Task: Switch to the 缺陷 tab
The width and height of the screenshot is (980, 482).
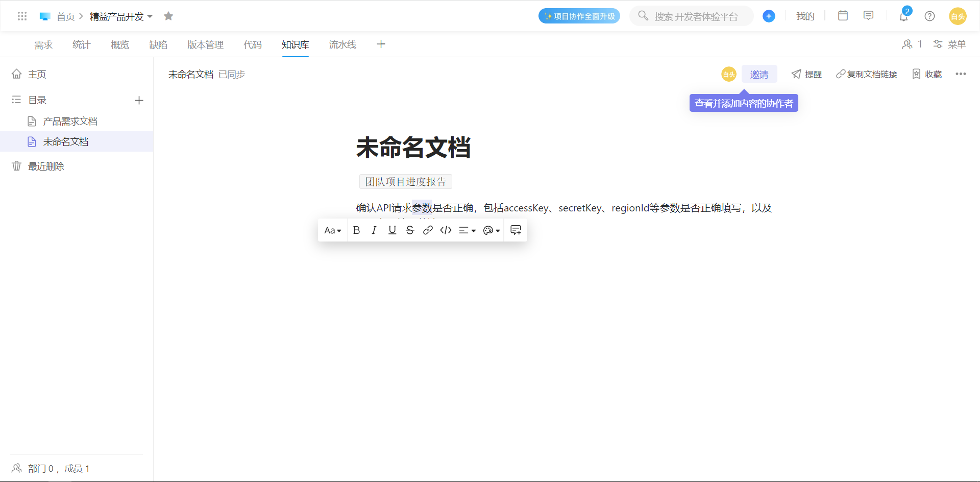Action: [158, 44]
